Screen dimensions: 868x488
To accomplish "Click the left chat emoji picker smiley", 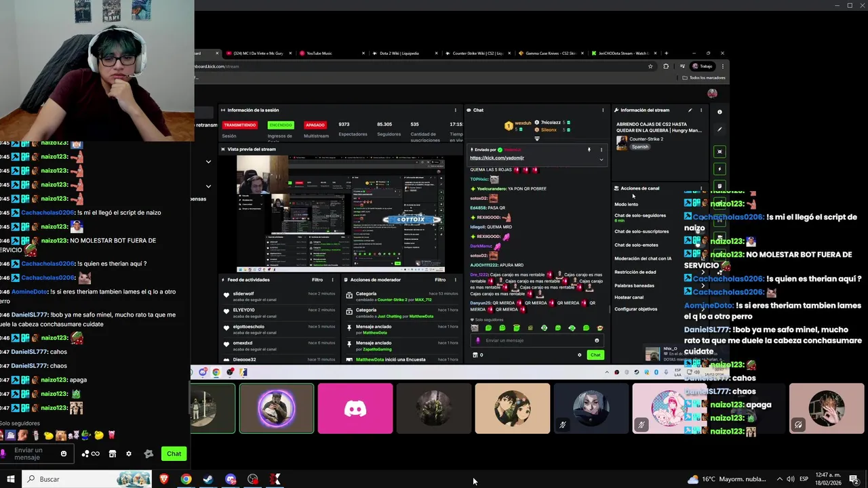I will pos(64,453).
